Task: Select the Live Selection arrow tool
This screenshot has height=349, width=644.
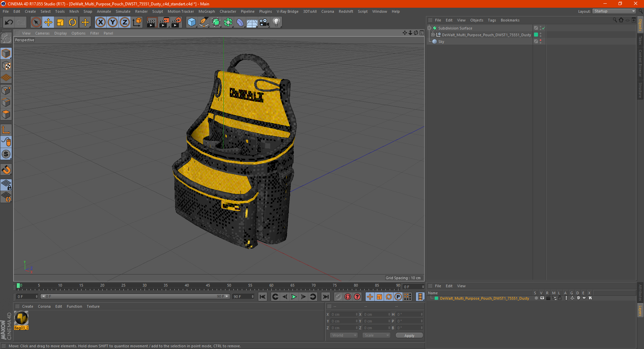Action: pyautogui.click(x=36, y=22)
